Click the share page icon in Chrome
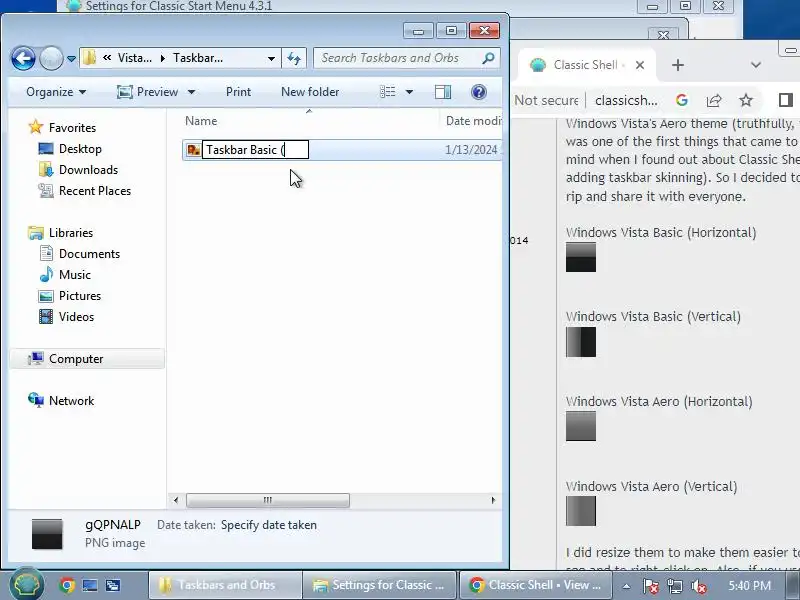Viewport: 800px width, 600px height. click(714, 101)
